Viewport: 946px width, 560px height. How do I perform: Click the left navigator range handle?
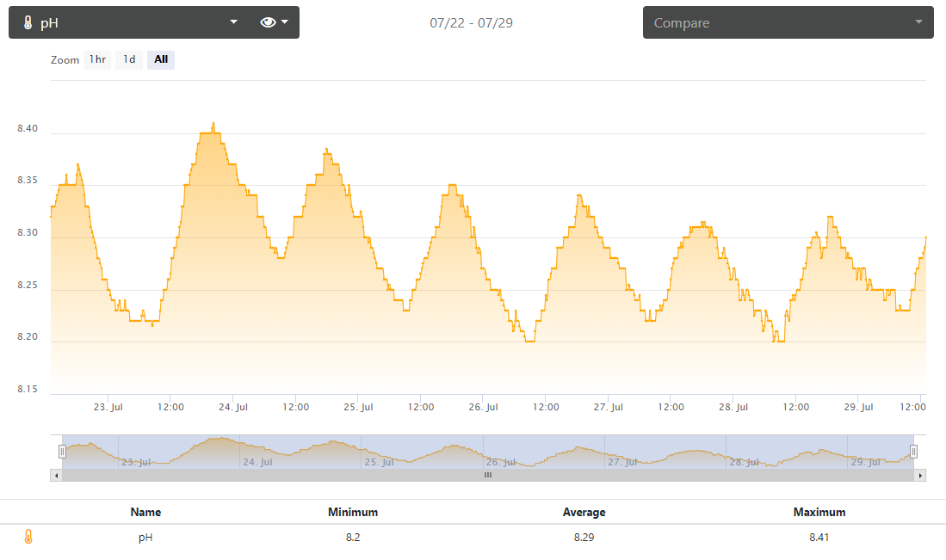[x=62, y=452]
